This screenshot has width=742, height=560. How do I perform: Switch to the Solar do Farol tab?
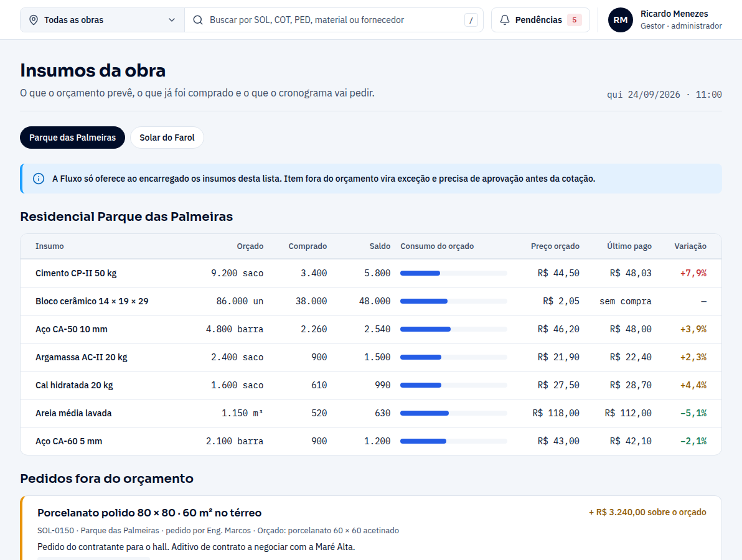167,138
